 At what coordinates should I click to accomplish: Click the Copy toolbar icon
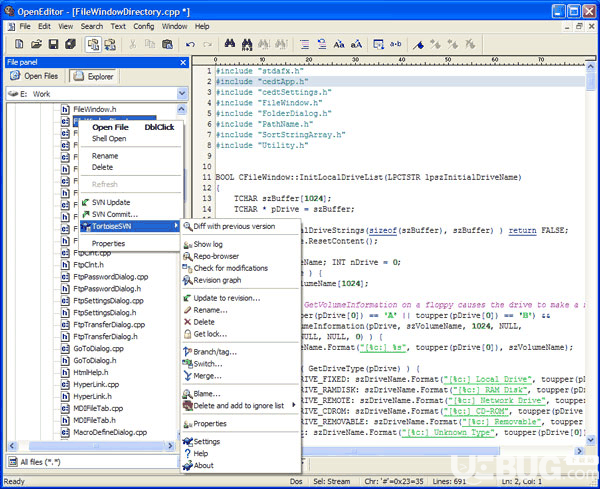(x=150, y=44)
